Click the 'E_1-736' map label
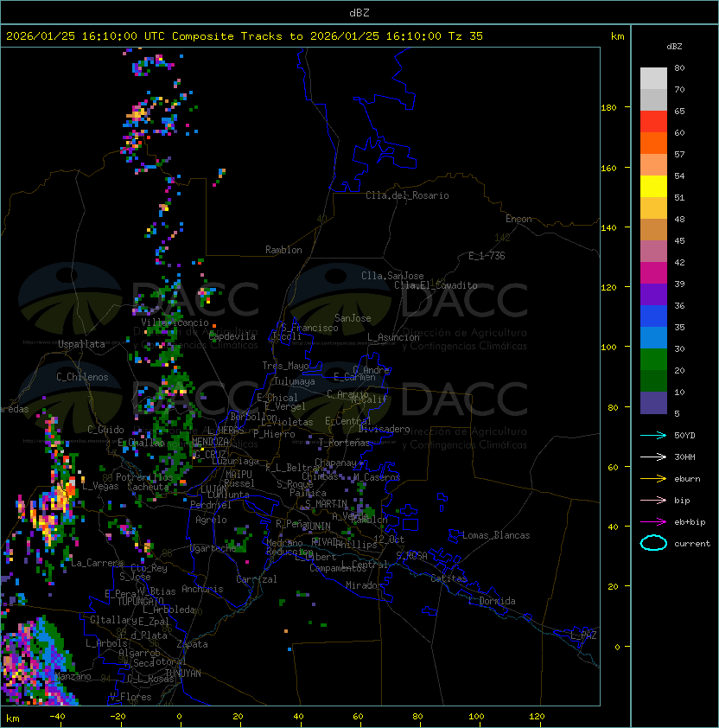Viewport: 719px width, 728px height. pos(487,256)
